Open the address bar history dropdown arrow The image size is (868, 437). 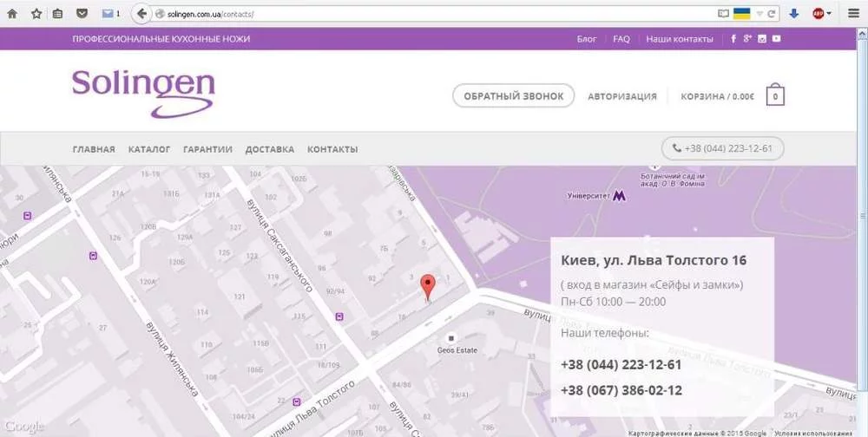pyautogui.click(x=759, y=15)
